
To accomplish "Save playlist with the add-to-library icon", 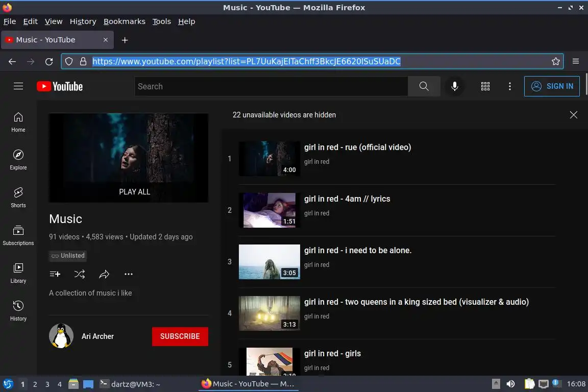I will [x=55, y=274].
